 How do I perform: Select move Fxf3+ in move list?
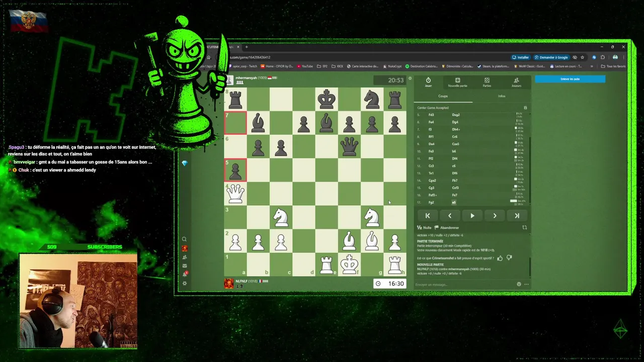(x=433, y=195)
